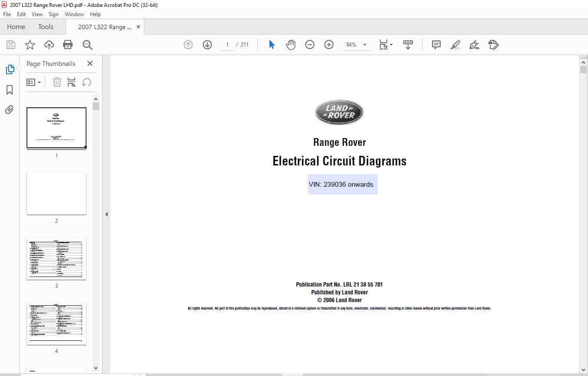
Task: Show Page Thumbnails sidebar icon
Action: (x=10, y=69)
